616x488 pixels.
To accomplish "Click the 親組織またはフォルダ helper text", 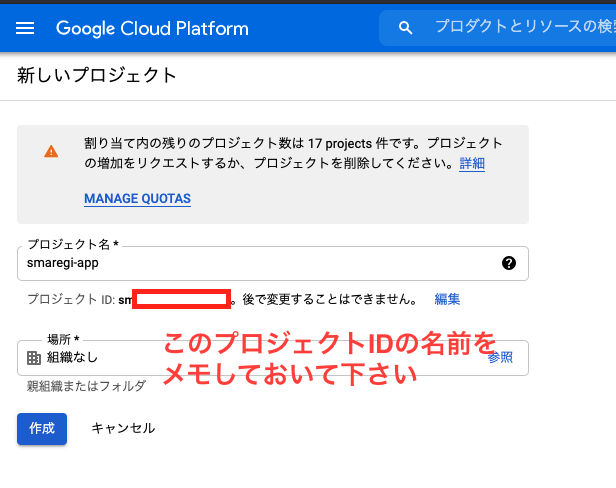I will point(86,386).
